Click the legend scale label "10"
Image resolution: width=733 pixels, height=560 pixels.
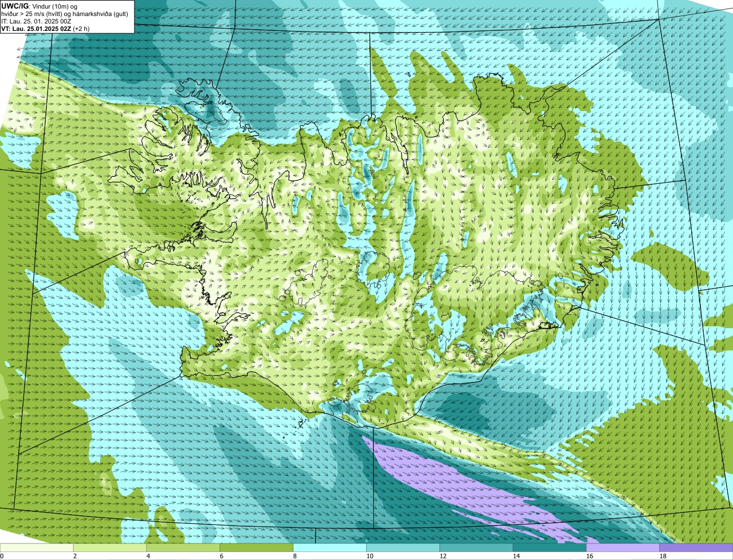(x=370, y=556)
